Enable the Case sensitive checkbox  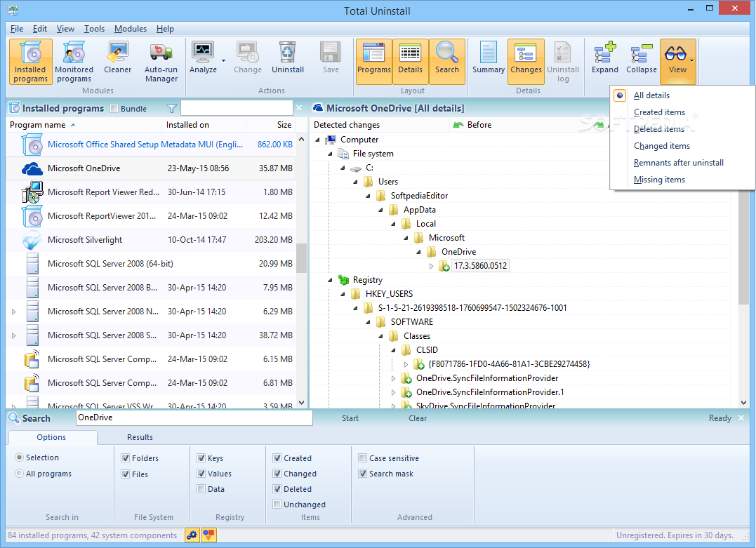coord(363,458)
